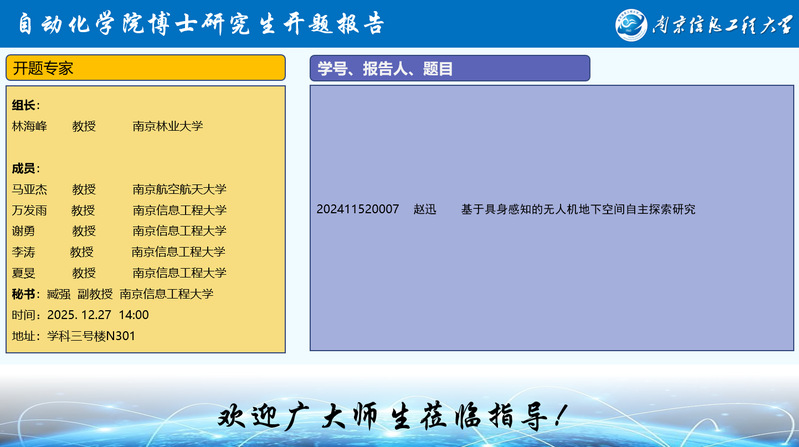Click 南京航空航天大学 affiliation text
This screenshot has width=799, height=447.
click(179, 189)
